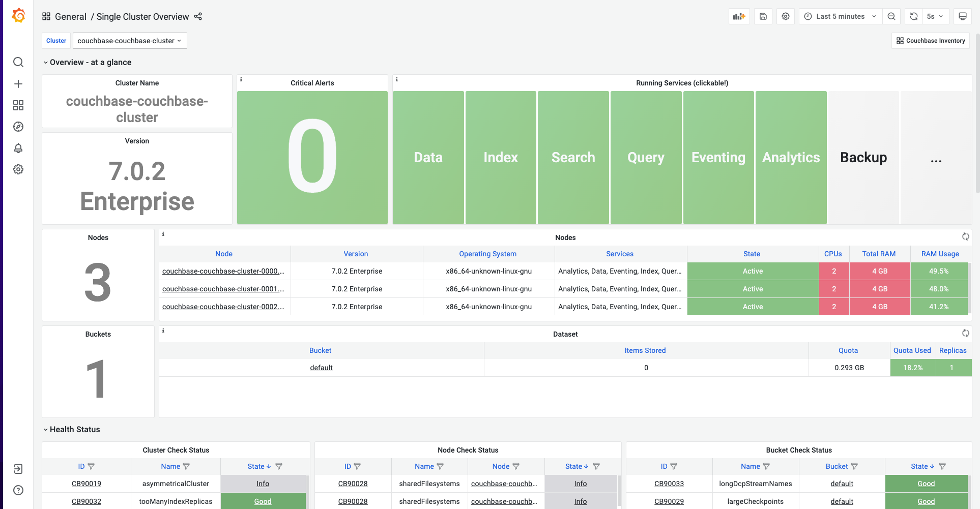Image resolution: width=980 pixels, height=509 pixels.
Task: Open the Explore compass icon
Action: 18,127
